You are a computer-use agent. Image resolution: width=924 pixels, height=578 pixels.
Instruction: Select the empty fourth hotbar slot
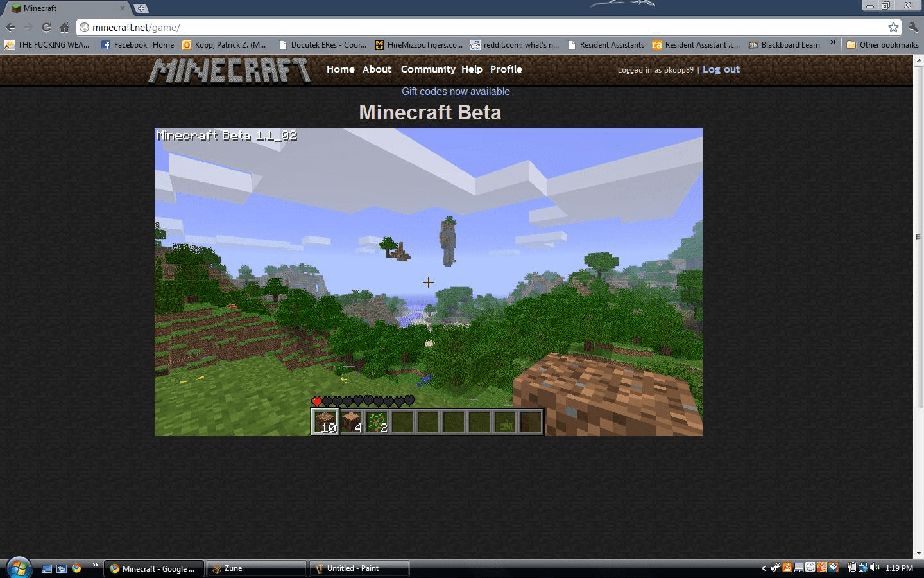coord(402,422)
